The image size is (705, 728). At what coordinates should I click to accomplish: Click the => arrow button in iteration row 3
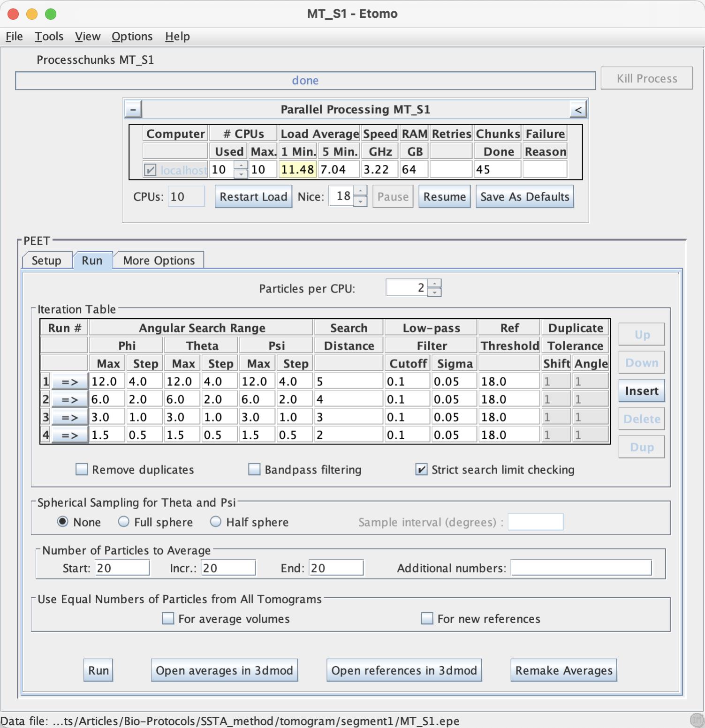(x=69, y=417)
